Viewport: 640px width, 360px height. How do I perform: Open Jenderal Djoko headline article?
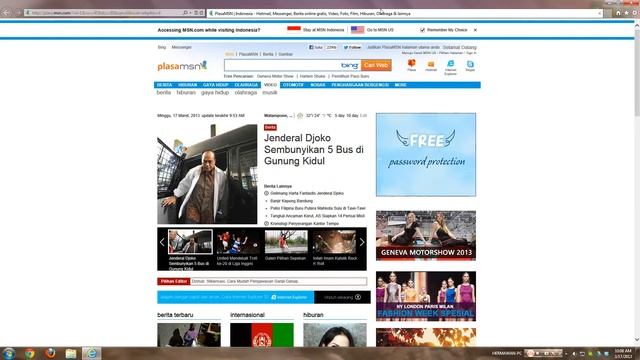point(313,149)
